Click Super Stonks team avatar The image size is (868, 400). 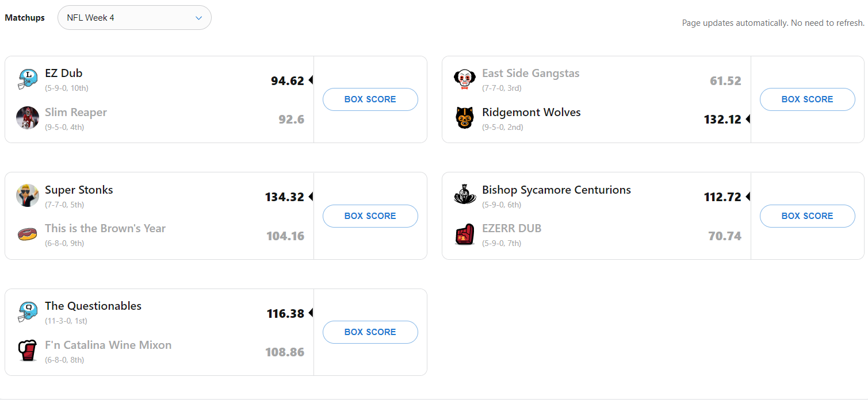click(28, 195)
